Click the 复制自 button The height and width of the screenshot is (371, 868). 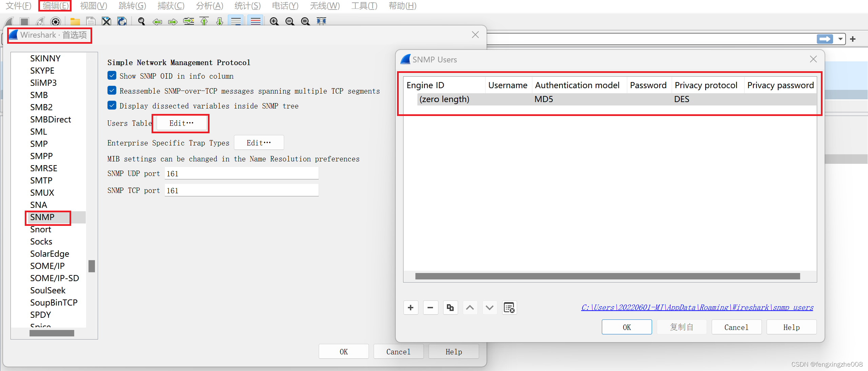682,327
